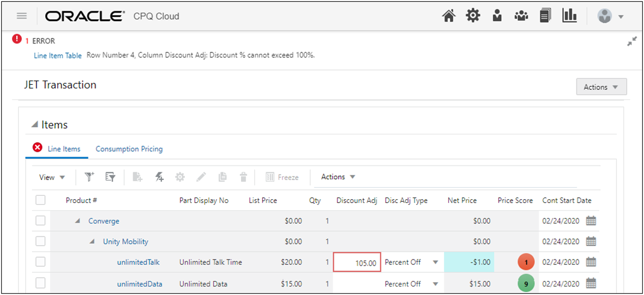This screenshot has width=644, height=295.
Task: Click the Freeze columns button
Action: coord(282,177)
